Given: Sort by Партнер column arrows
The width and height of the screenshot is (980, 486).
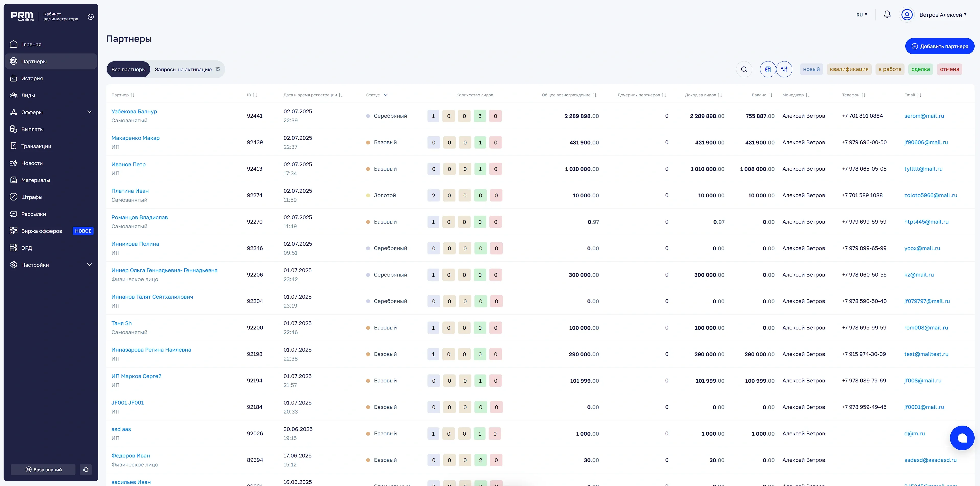Looking at the screenshot, I should (132, 95).
